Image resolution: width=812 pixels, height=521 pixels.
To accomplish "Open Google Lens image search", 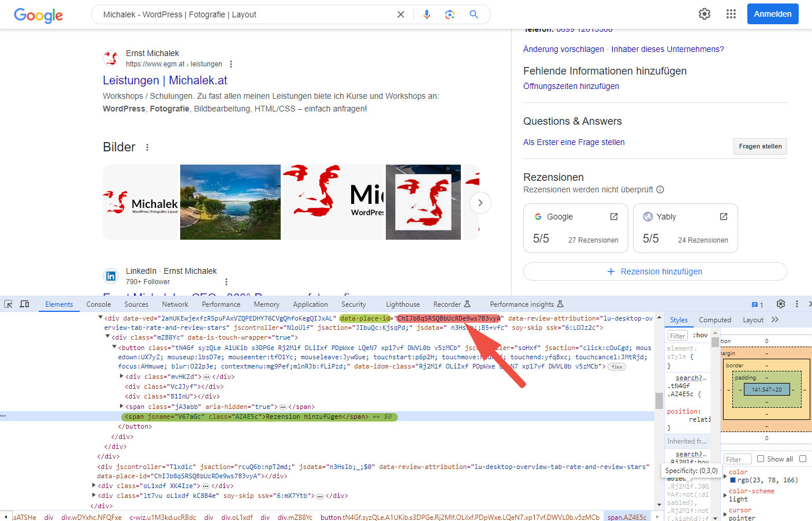I will [x=450, y=14].
